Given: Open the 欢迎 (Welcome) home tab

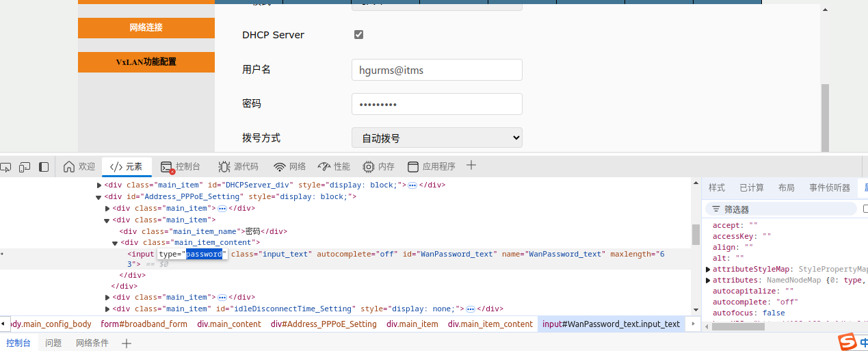Looking at the screenshot, I should coord(79,167).
